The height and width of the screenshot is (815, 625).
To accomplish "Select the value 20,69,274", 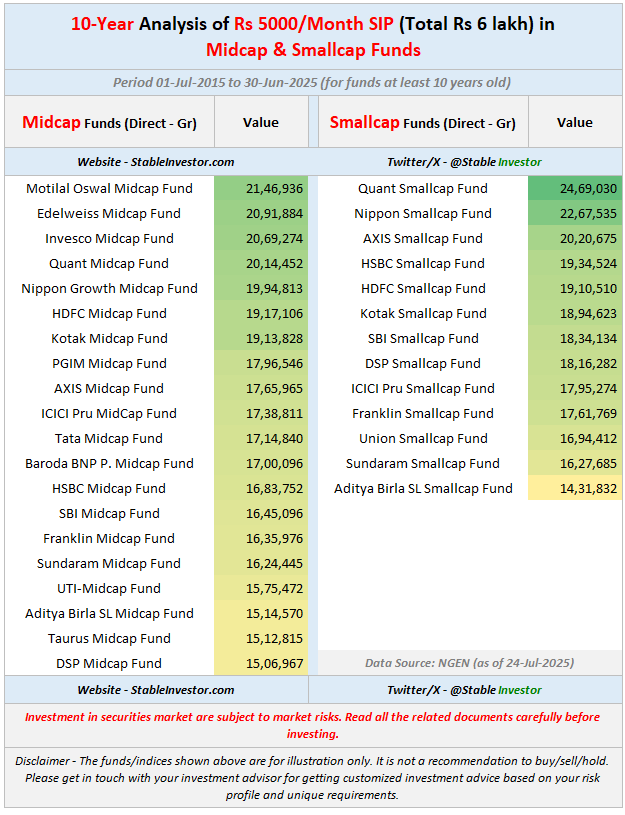I will pyautogui.click(x=274, y=238).
